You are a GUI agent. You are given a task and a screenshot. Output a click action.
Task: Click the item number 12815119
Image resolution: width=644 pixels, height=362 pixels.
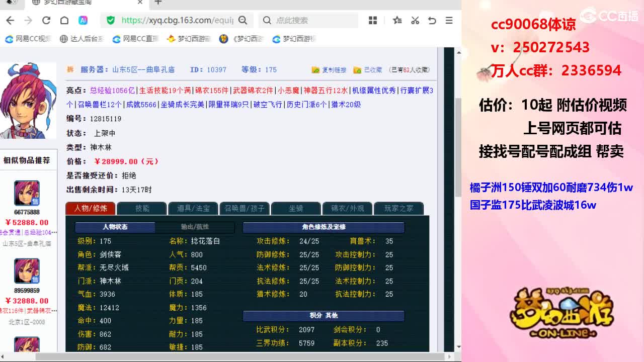[106, 119]
